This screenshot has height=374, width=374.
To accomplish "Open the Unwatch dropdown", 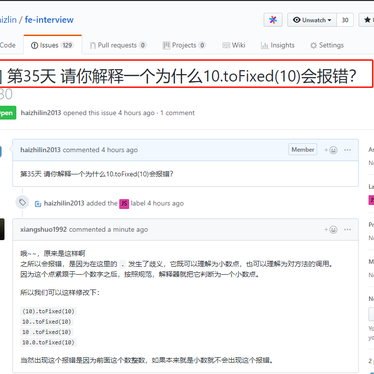I will click(312, 20).
